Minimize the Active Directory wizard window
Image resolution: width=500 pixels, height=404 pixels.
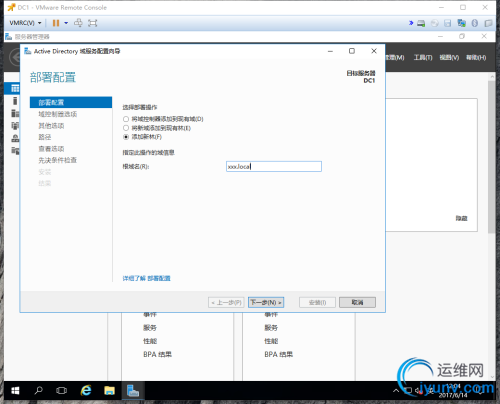point(330,51)
